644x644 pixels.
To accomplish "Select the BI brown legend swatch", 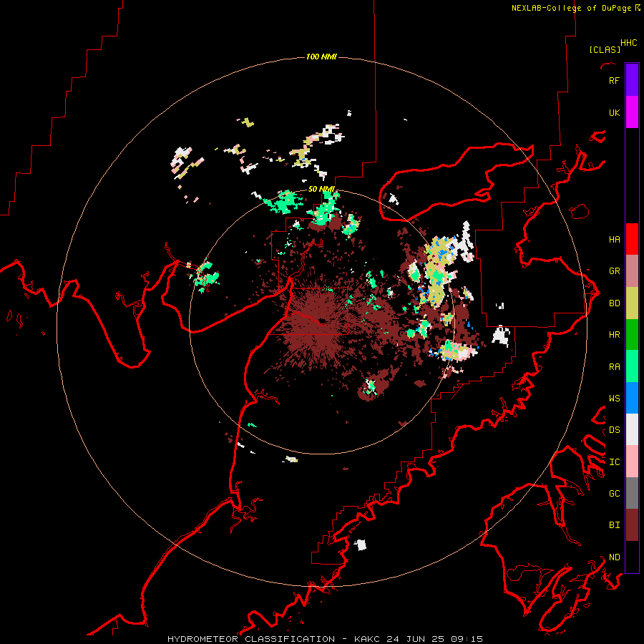I will coord(632,525).
